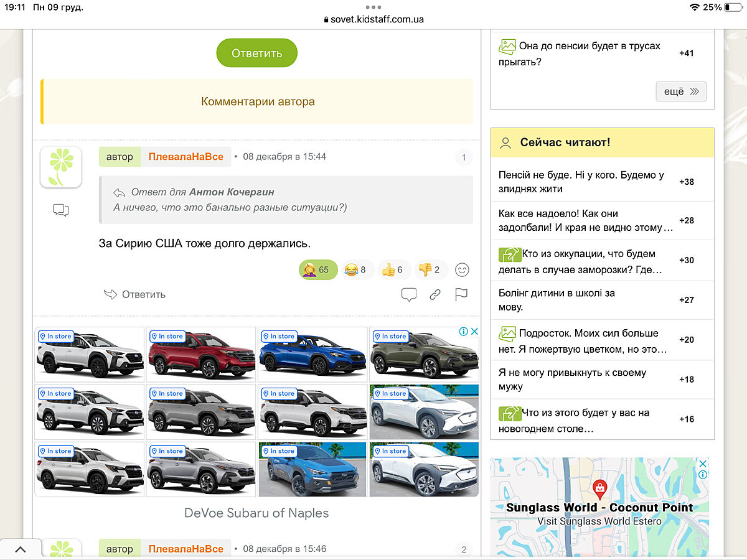Close the Sunglass World map ad
The width and height of the screenshot is (747, 560).
click(702, 464)
